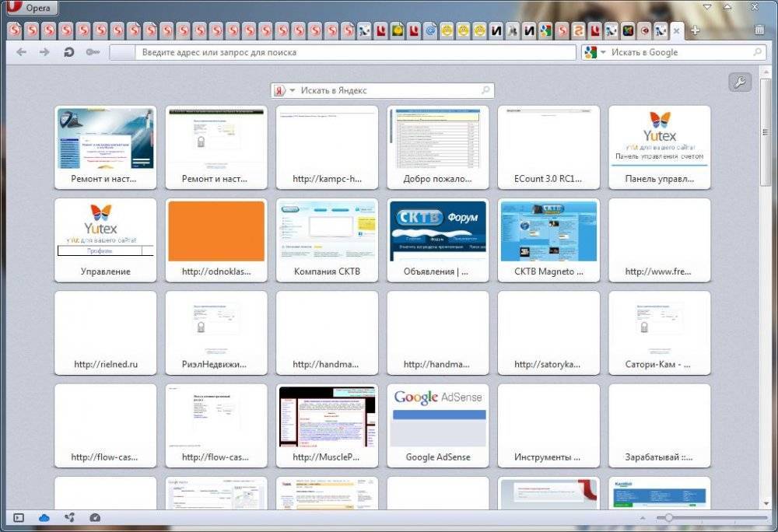Toggle the panels sidebar button in status bar

19,517
